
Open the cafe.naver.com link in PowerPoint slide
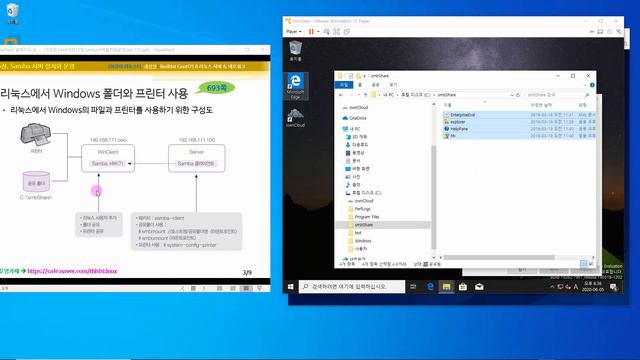[72, 271]
